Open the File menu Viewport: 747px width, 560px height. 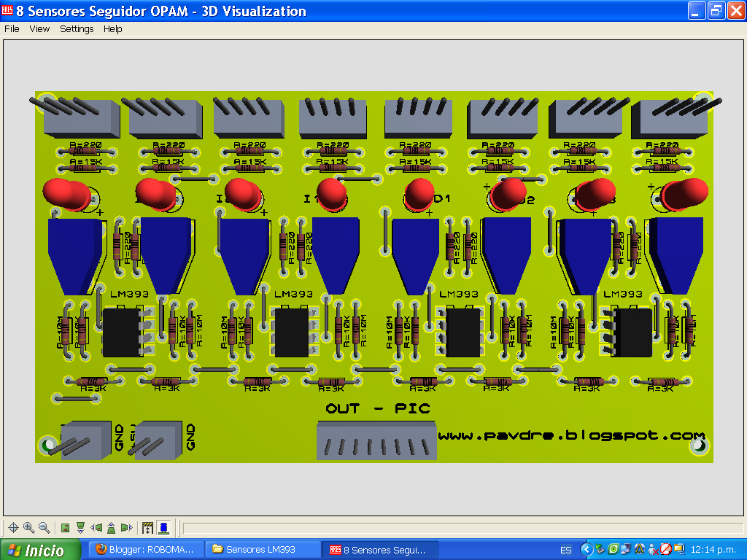pos(12,29)
